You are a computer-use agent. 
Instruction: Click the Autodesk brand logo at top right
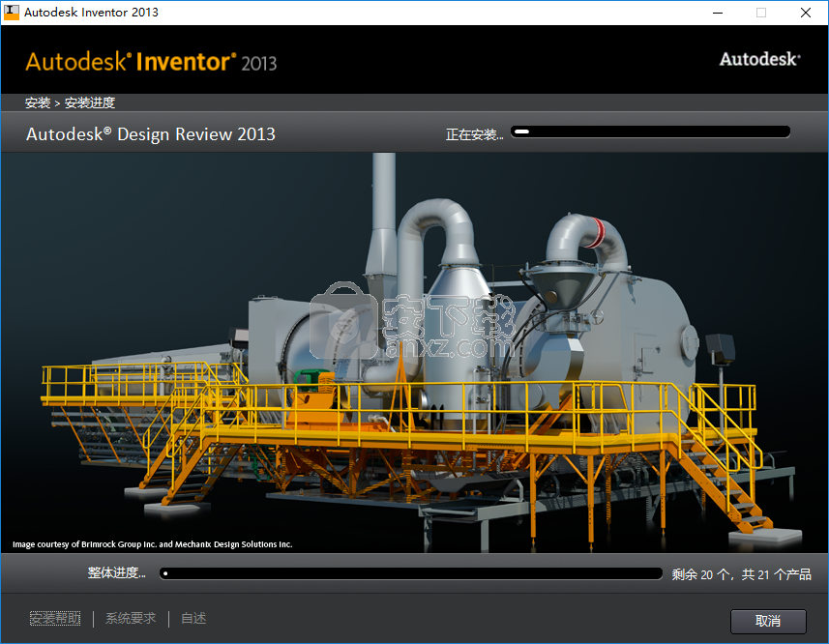click(x=759, y=59)
